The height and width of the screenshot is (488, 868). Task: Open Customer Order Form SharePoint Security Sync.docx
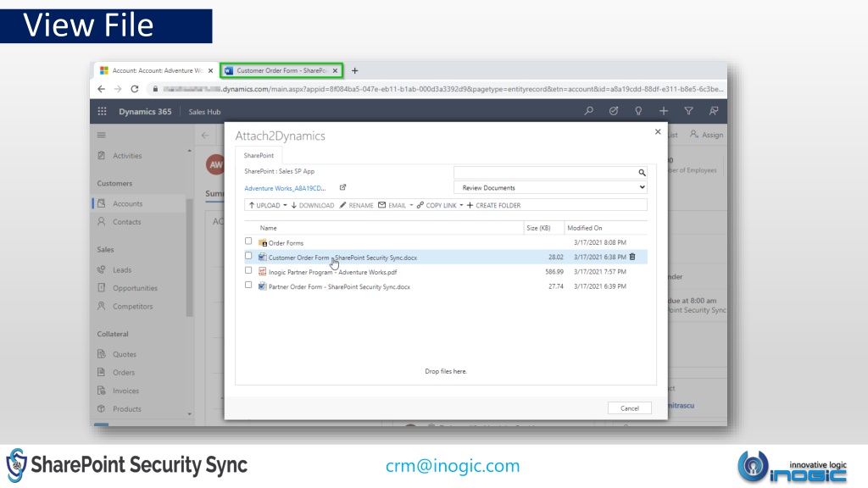tap(342, 258)
